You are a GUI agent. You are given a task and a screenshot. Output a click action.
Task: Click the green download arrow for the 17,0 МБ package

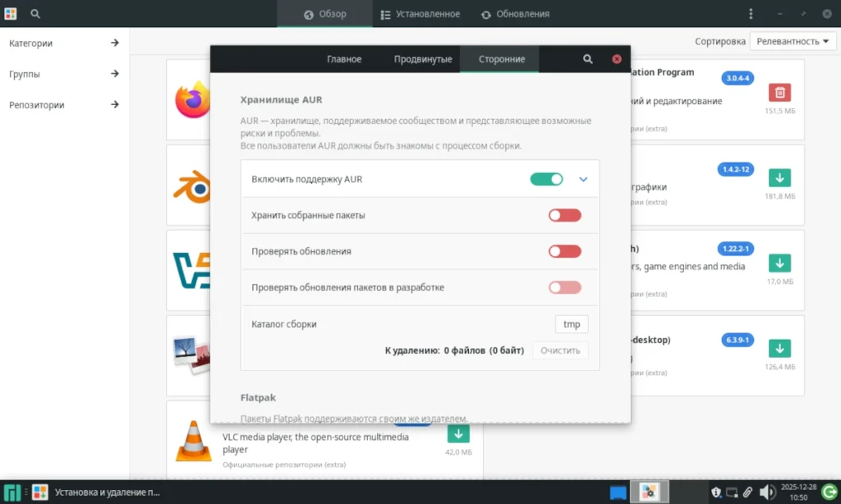click(x=779, y=263)
